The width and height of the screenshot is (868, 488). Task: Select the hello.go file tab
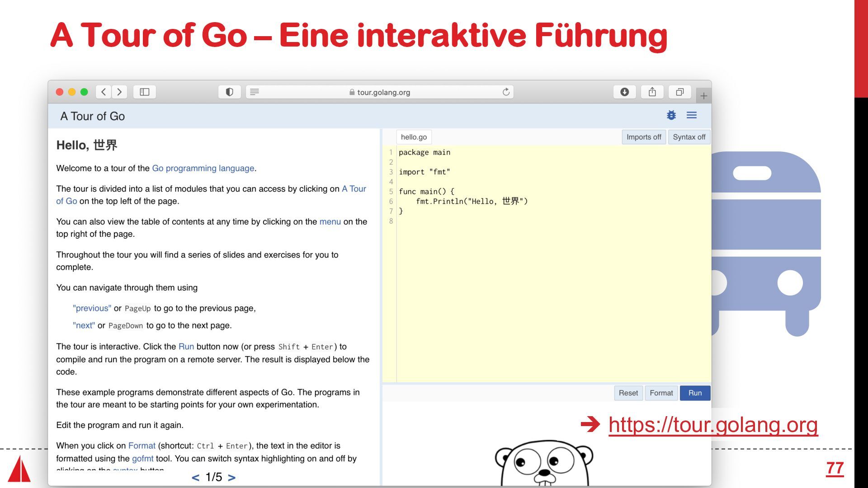coord(414,137)
